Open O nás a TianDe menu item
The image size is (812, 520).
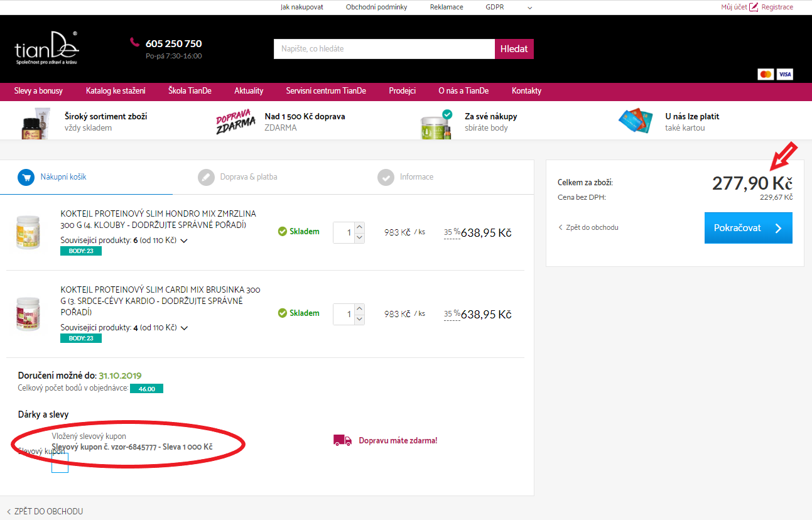pyautogui.click(x=463, y=91)
